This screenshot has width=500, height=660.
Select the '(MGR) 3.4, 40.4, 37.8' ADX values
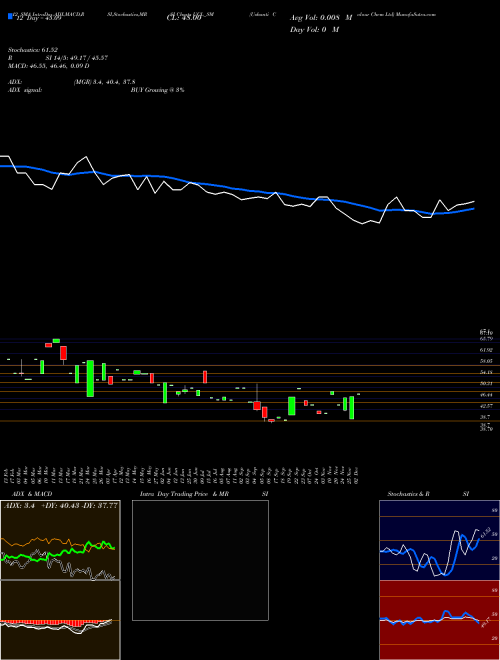104,82
